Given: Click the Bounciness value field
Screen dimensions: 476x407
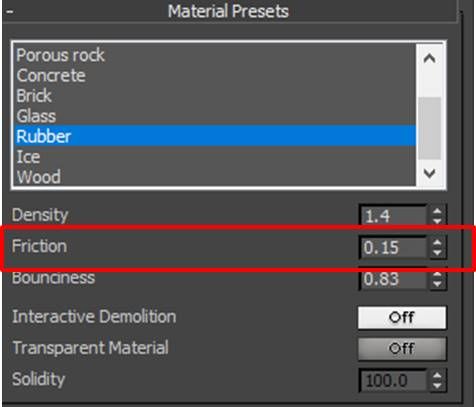Looking at the screenshot, I should point(393,279).
